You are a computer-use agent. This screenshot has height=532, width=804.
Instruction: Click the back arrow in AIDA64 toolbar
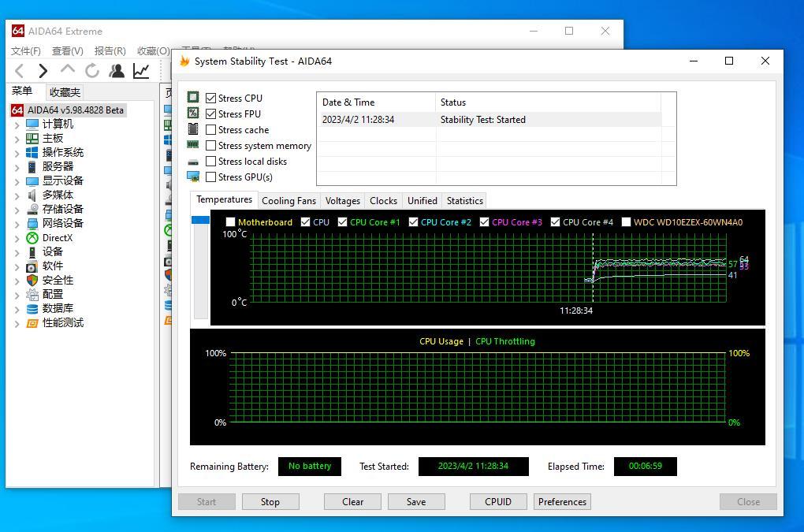pyautogui.click(x=20, y=71)
